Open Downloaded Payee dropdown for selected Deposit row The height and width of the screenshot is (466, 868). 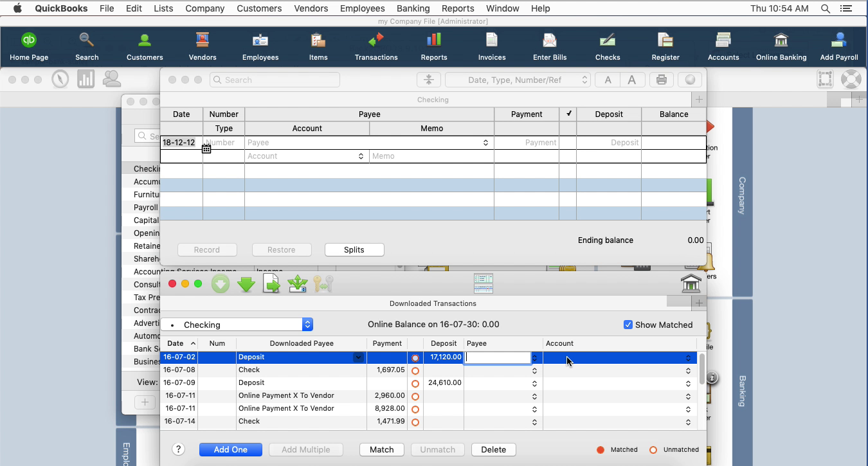coord(359,357)
